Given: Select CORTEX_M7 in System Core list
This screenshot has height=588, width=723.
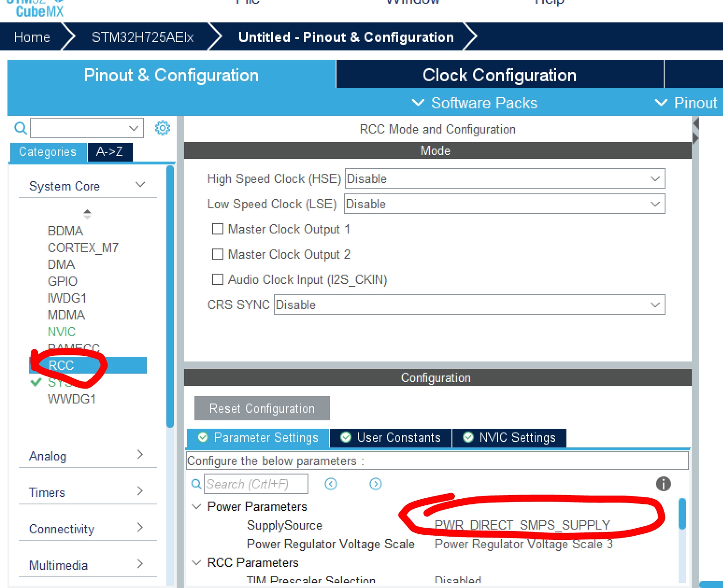Looking at the screenshot, I should [x=83, y=248].
